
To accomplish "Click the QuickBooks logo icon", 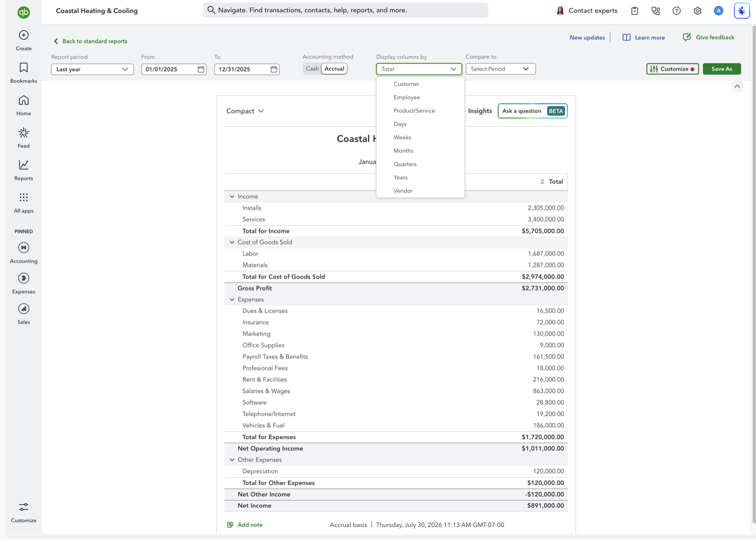I will pos(24,12).
